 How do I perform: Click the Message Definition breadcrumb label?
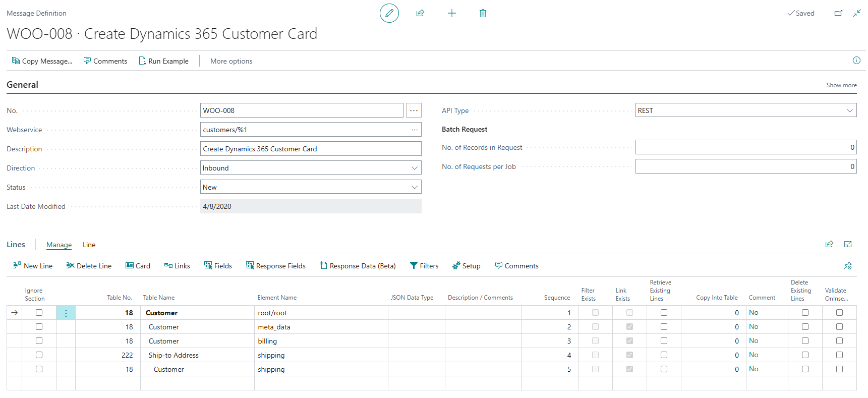tap(36, 13)
